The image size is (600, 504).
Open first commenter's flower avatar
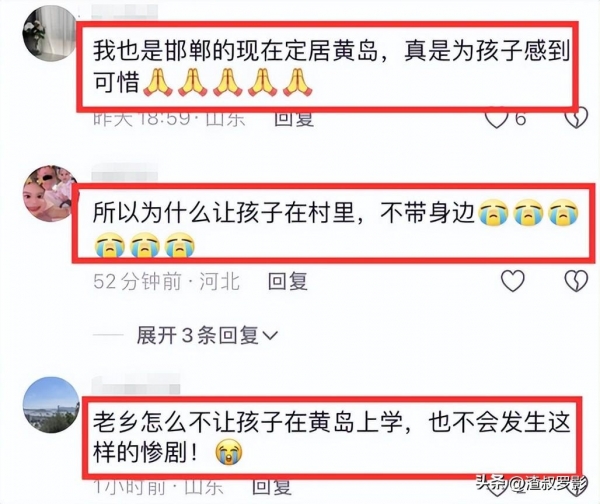click(50, 33)
